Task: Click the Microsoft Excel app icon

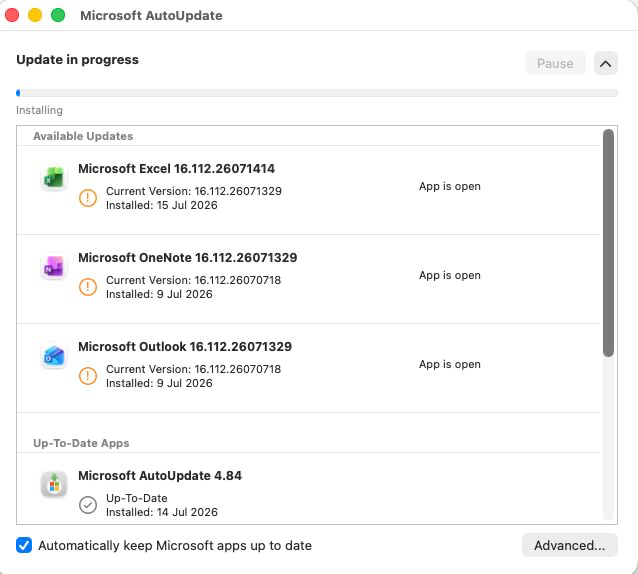Action: (54, 178)
